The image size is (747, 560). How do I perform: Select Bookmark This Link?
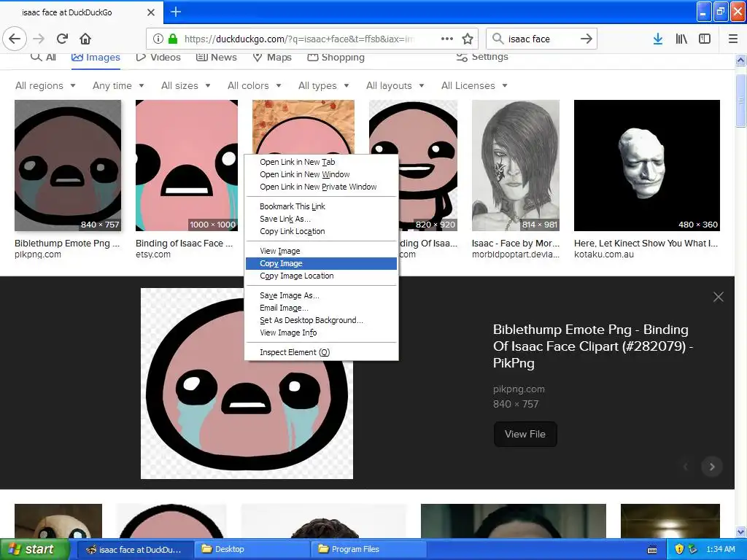click(x=321, y=206)
